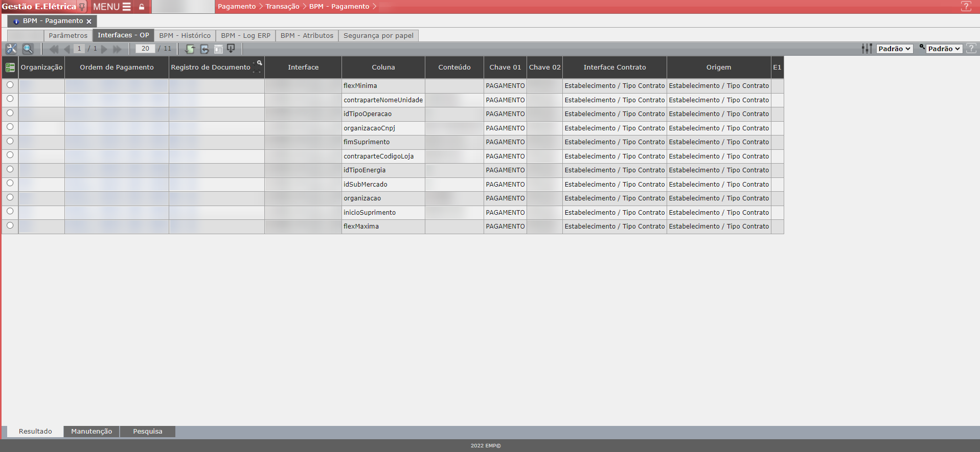Switch to the Manutenção bottom tab
This screenshot has width=980, height=452.
[x=92, y=431]
